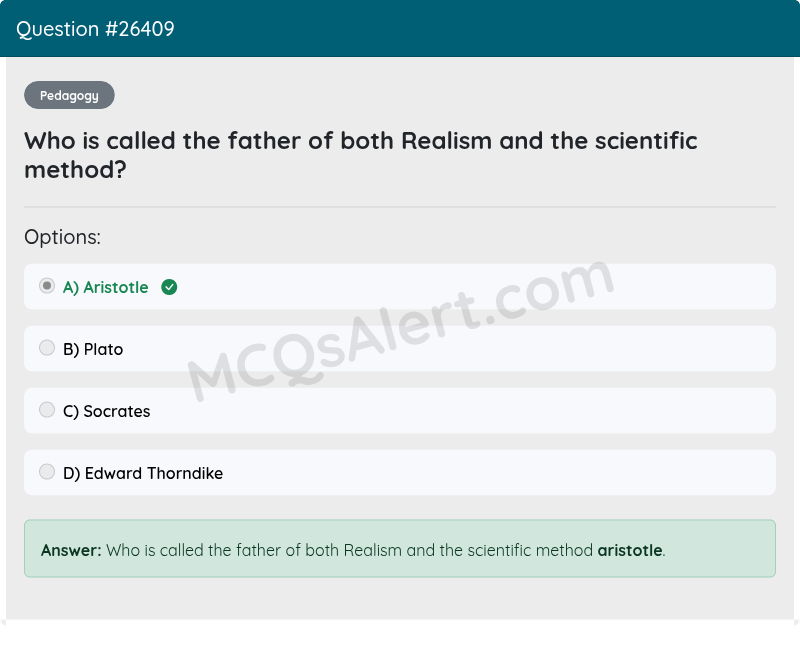Viewport: 800px width, 650px height.
Task: Click the option row labeled D) Edward Thorndike
Action: point(400,472)
